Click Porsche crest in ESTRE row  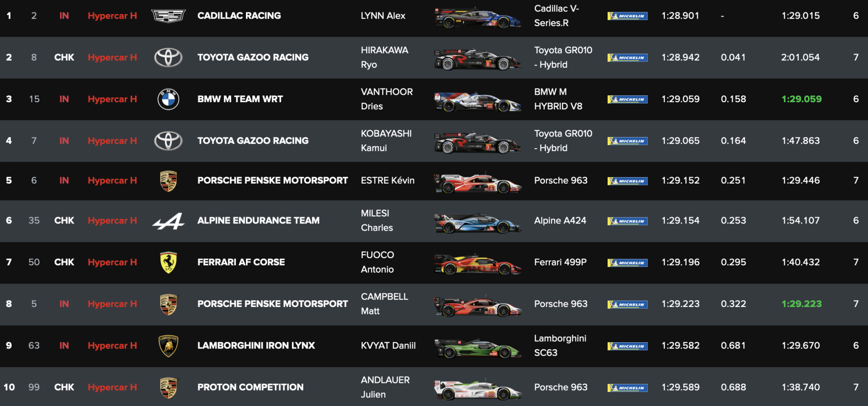[168, 181]
